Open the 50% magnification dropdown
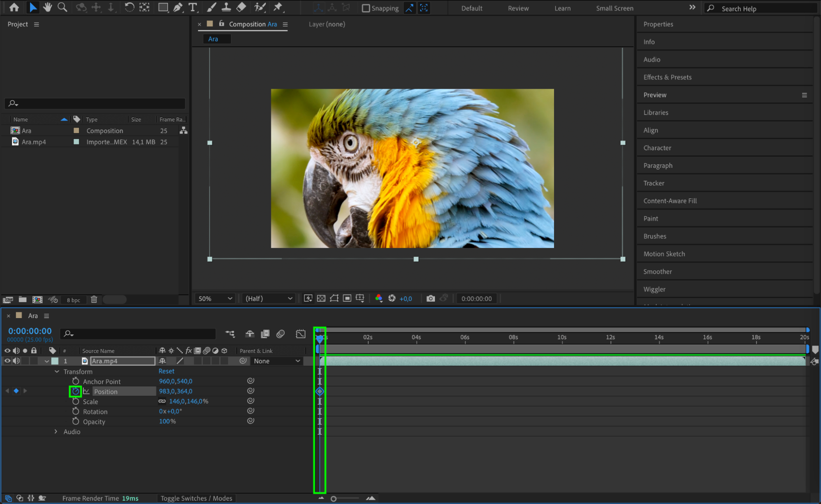 215,298
